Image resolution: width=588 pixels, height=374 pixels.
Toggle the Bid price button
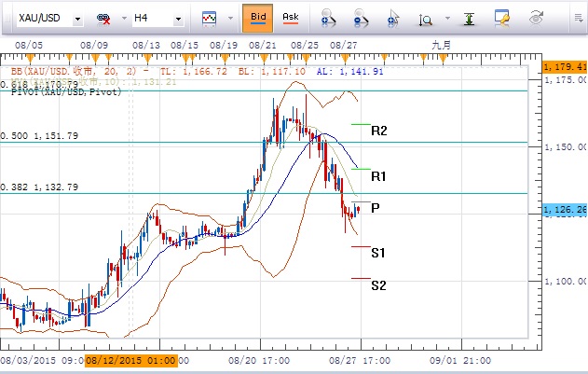tap(257, 18)
